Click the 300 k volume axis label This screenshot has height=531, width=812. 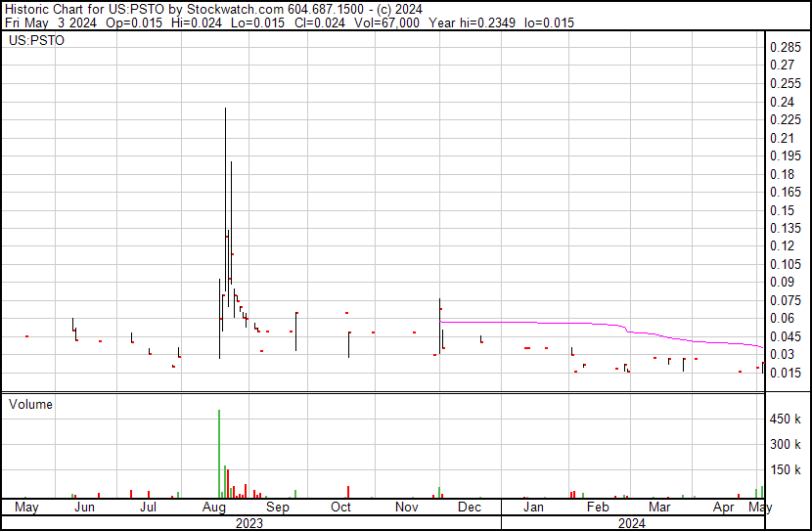tap(785, 444)
